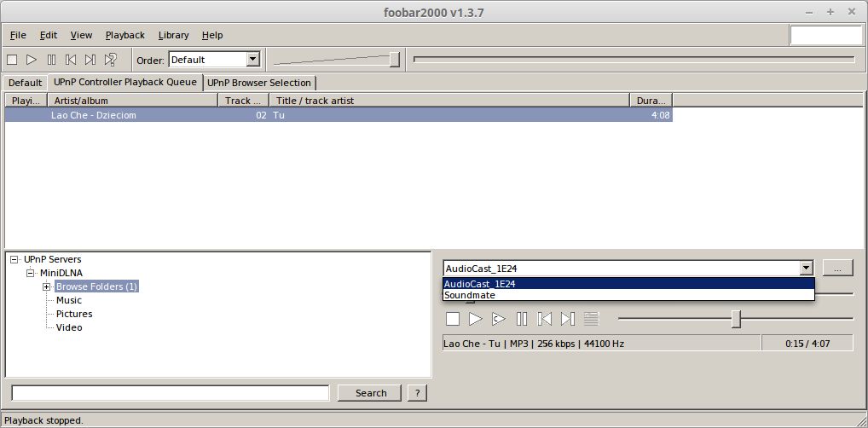Choose AudioCast_1E24 from the dropdown list
This screenshot has height=428, width=868.
pos(629,284)
